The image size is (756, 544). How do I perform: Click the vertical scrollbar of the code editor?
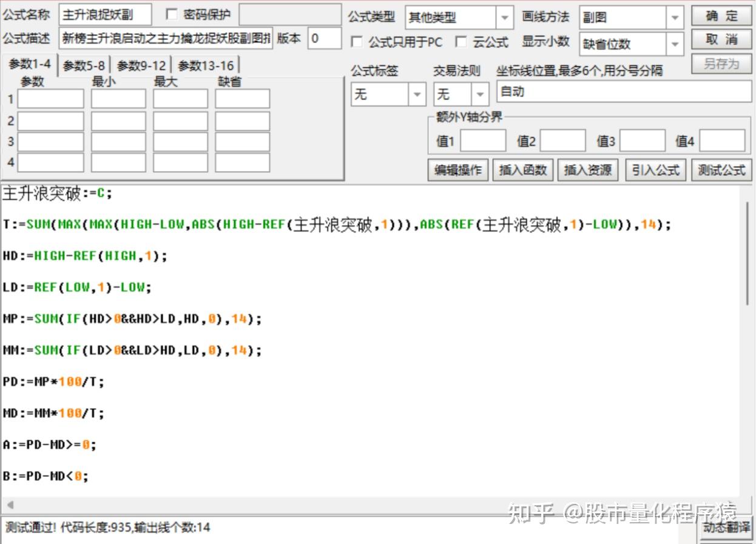[x=747, y=255]
